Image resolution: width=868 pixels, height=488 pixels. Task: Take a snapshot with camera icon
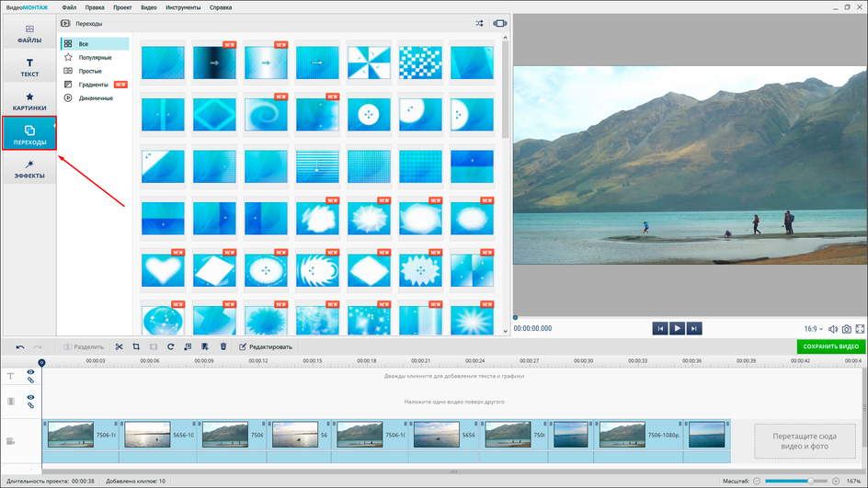846,329
